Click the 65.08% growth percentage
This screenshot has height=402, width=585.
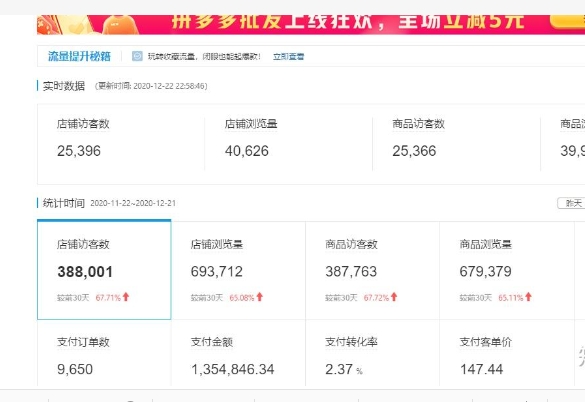pos(242,297)
